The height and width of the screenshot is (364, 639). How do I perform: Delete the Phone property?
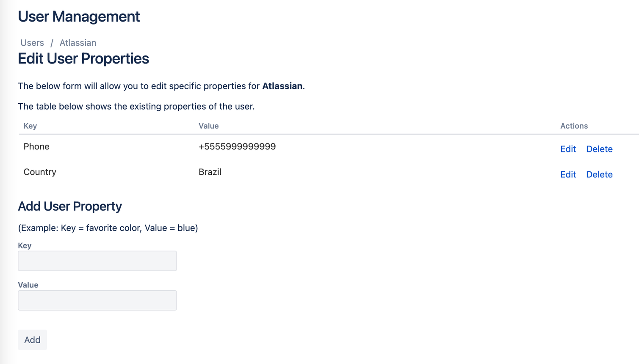pos(599,149)
